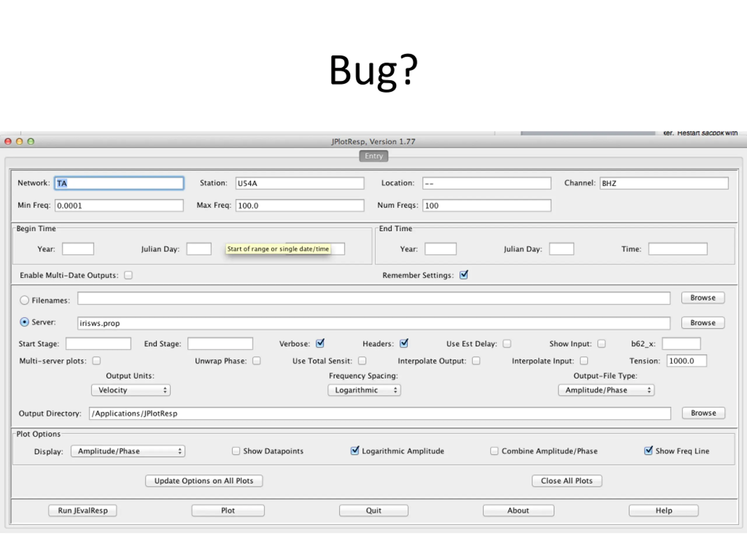747x560 pixels.
Task: Click Browse next to Server field
Action: (x=703, y=323)
